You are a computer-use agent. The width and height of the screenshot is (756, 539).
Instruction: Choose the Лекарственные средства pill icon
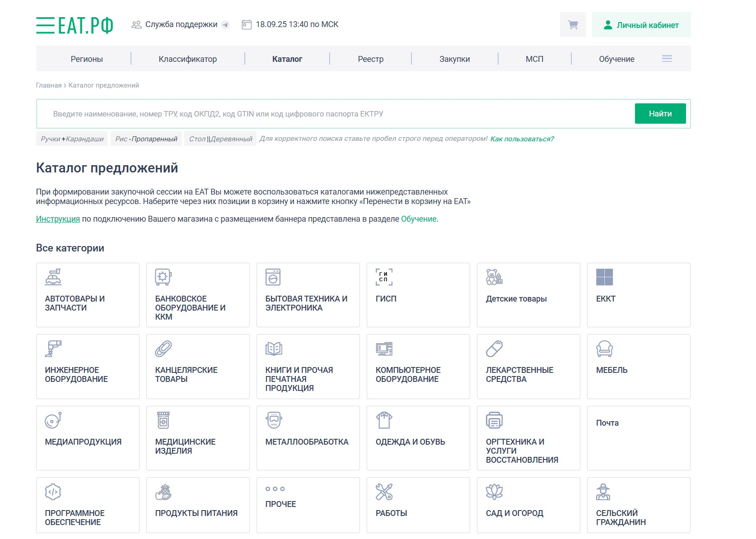tap(494, 348)
